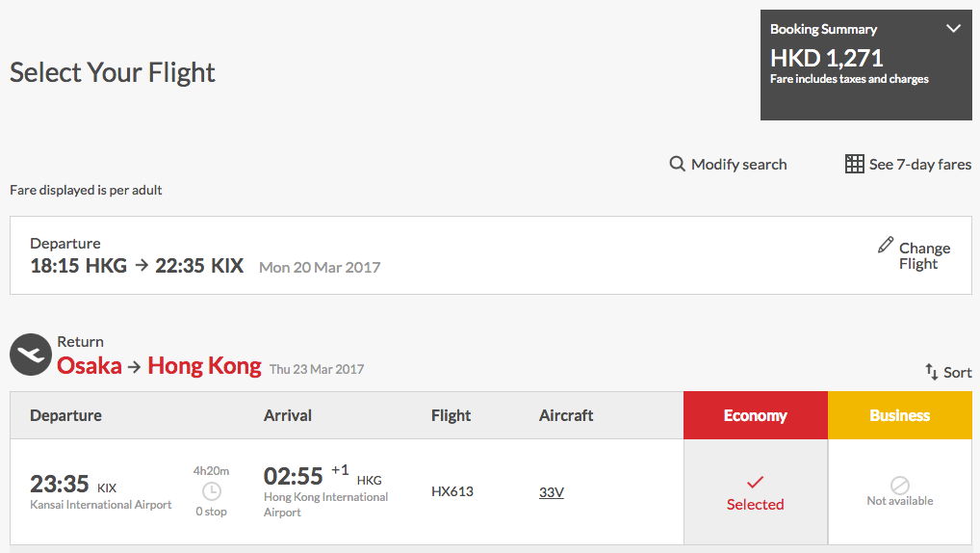Screen dimensions: 980x553
Task: Toggle the Selected economy fare cell
Action: tap(756, 491)
